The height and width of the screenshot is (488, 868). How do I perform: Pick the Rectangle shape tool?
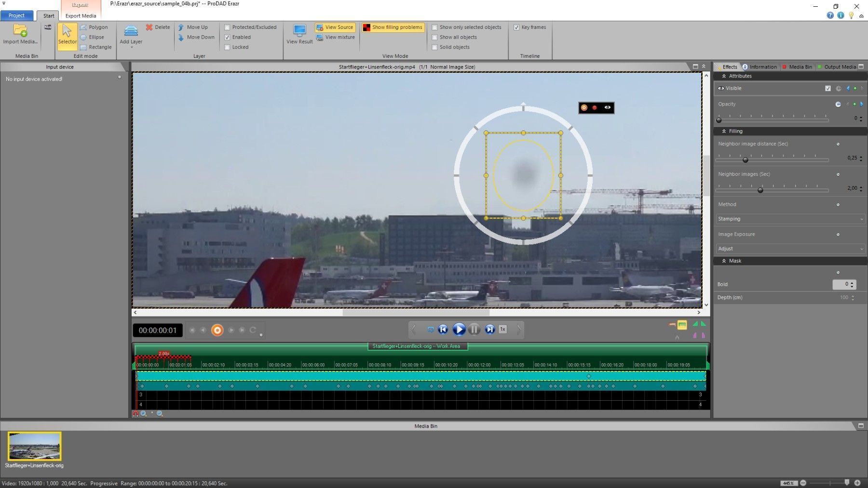tap(95, 47)
